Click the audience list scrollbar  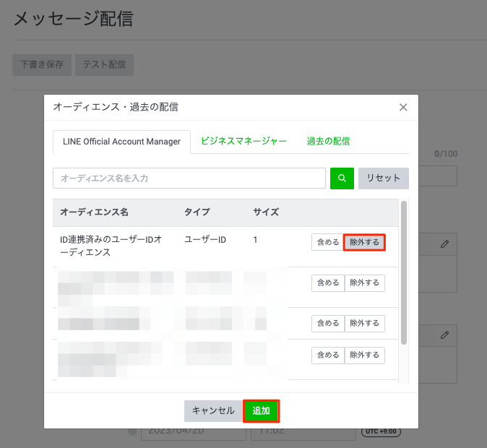[404, 273]
